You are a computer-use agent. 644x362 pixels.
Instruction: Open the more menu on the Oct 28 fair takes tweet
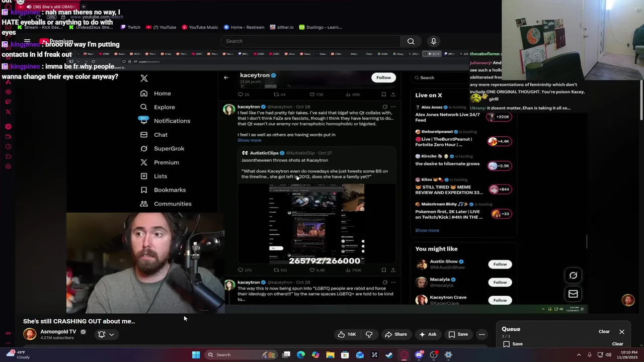[x=393, y=107]
